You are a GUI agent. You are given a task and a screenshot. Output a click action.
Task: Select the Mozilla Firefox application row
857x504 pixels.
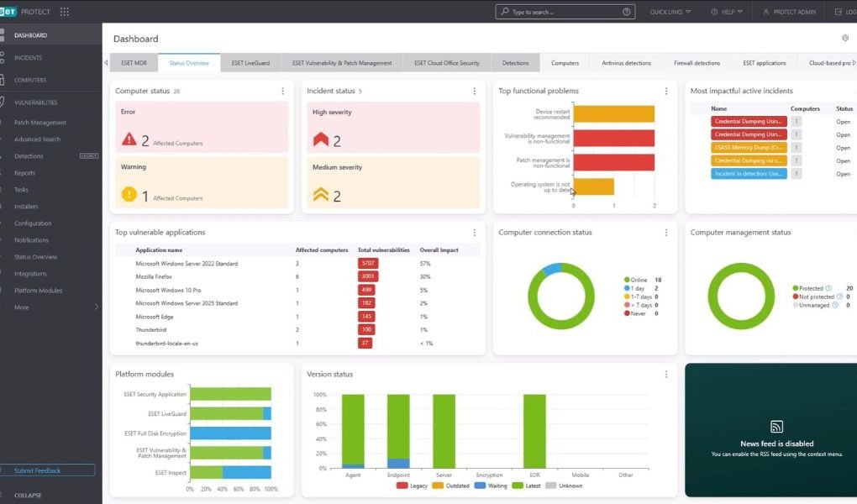[x=297, y=276]
